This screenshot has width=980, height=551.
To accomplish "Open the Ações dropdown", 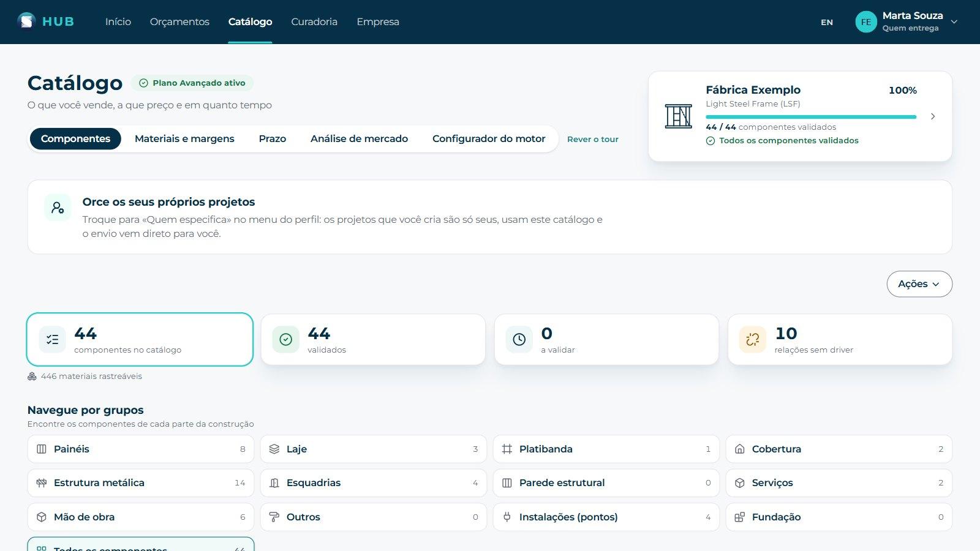I will (x=919, y=284).
